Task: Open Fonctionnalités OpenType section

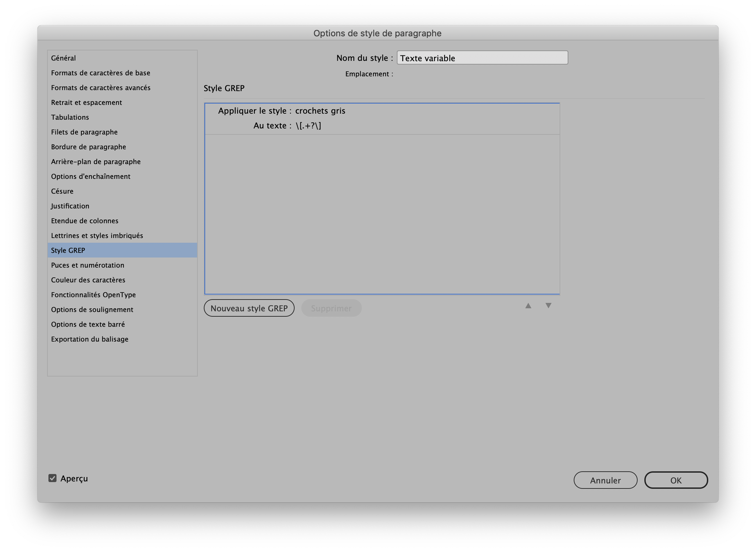Action: coord(122,294)
